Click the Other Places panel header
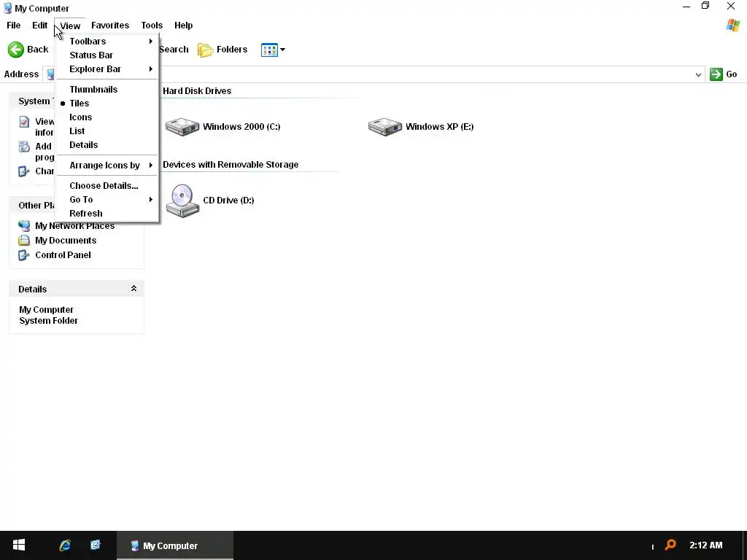 pos(32,205)
